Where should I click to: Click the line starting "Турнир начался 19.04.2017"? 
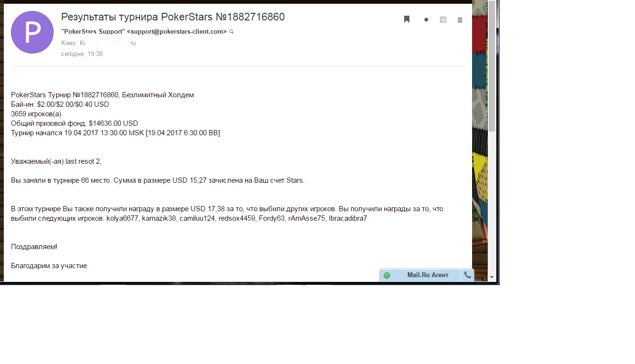[x=115, y=133]
